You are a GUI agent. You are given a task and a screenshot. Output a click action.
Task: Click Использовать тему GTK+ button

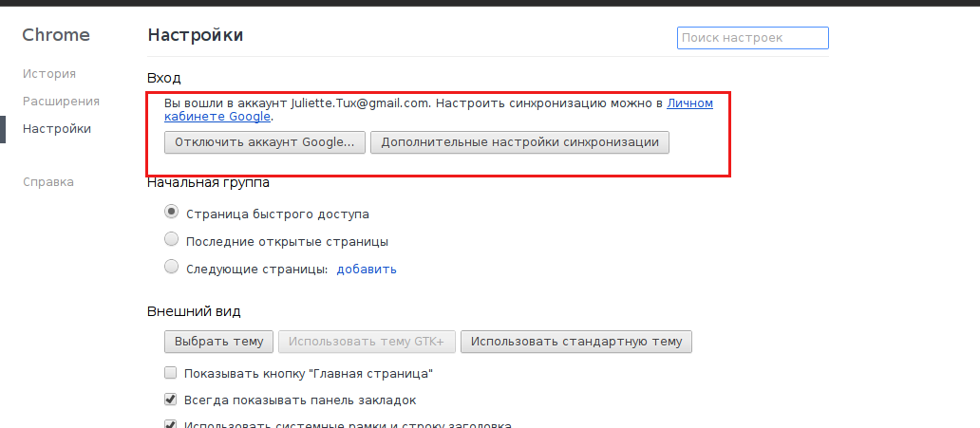(x=367, y=342)
